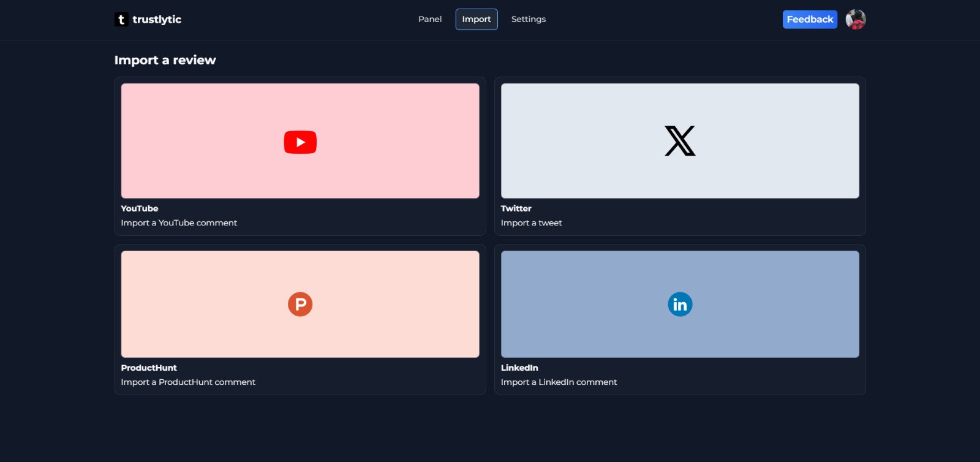The width and height of the screenshot is (980, 462).
Task: Click the trustlytic brand name
Action: (157, 20)
